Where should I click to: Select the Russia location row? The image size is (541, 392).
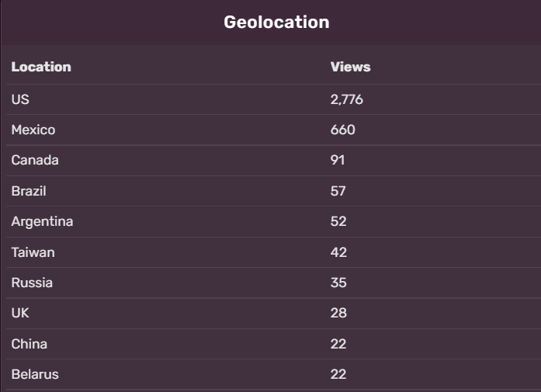click(32, 283)
